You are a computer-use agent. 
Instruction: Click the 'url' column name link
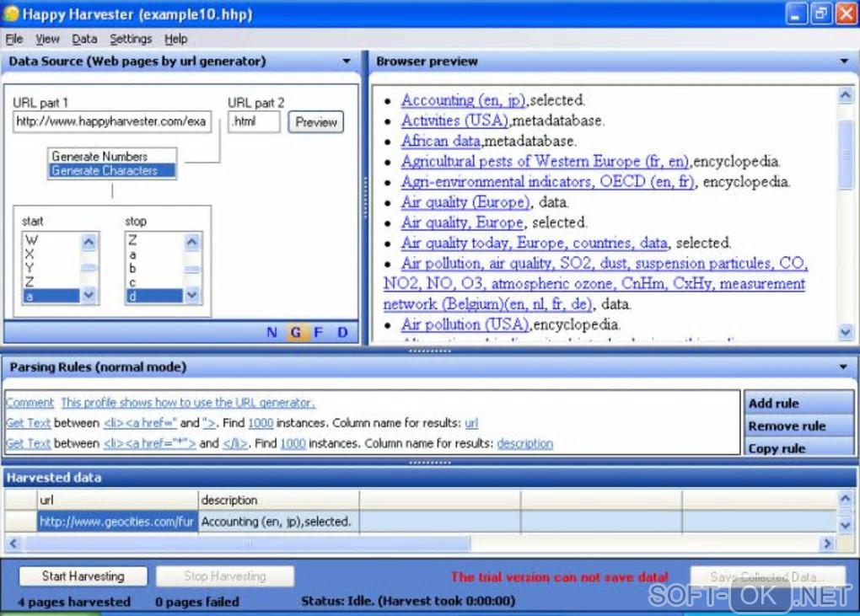pyautogui.click(x=471, y=422)
